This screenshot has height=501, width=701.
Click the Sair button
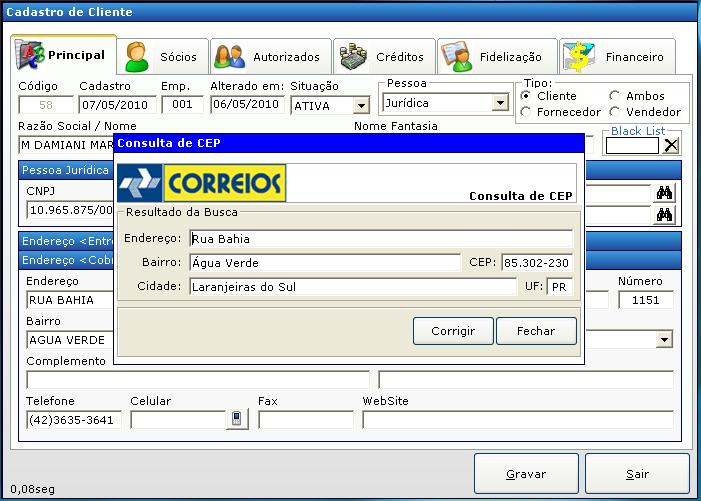(x=638, y=474)
